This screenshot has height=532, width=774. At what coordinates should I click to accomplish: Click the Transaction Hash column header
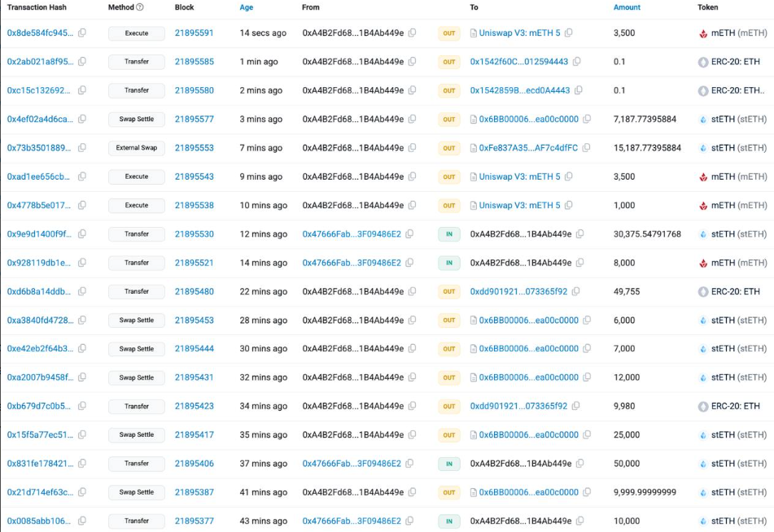37,7
